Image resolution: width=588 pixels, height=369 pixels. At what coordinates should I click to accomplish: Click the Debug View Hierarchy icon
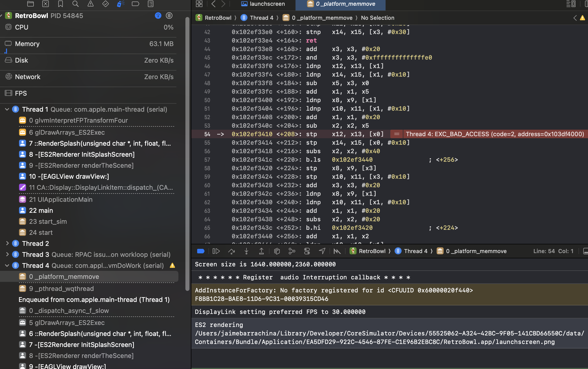pyautogui.click(x=277, y=251)
